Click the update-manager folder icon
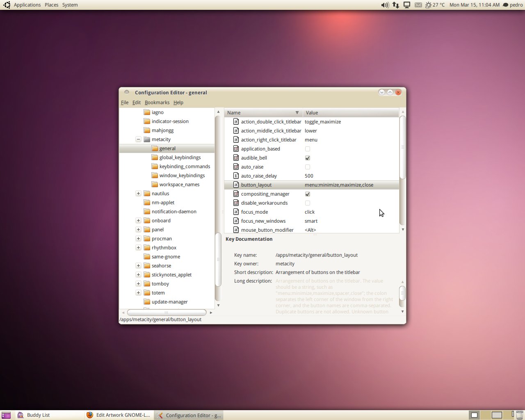The width and height of the screenshot is (525, 420). click(147, 301)
